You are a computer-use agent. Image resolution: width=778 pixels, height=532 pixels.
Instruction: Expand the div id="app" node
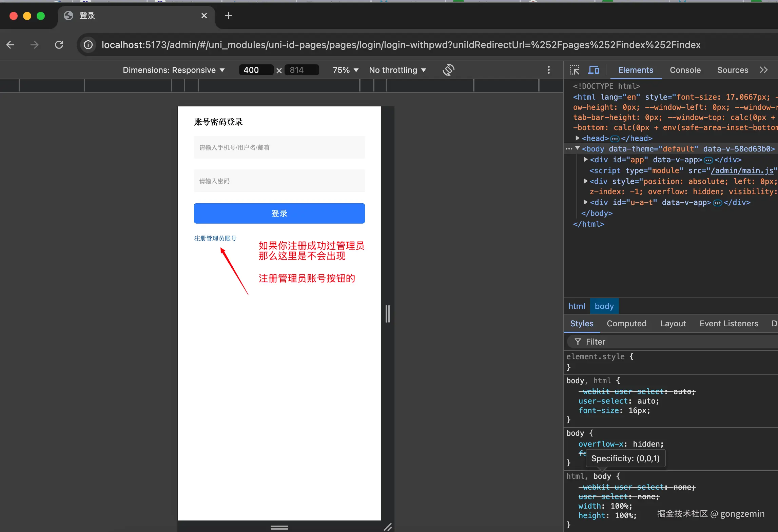[x=585, y=160]
